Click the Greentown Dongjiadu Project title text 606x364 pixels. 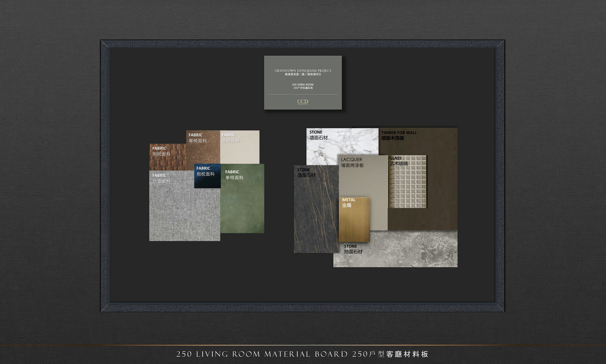coord(303,71)
